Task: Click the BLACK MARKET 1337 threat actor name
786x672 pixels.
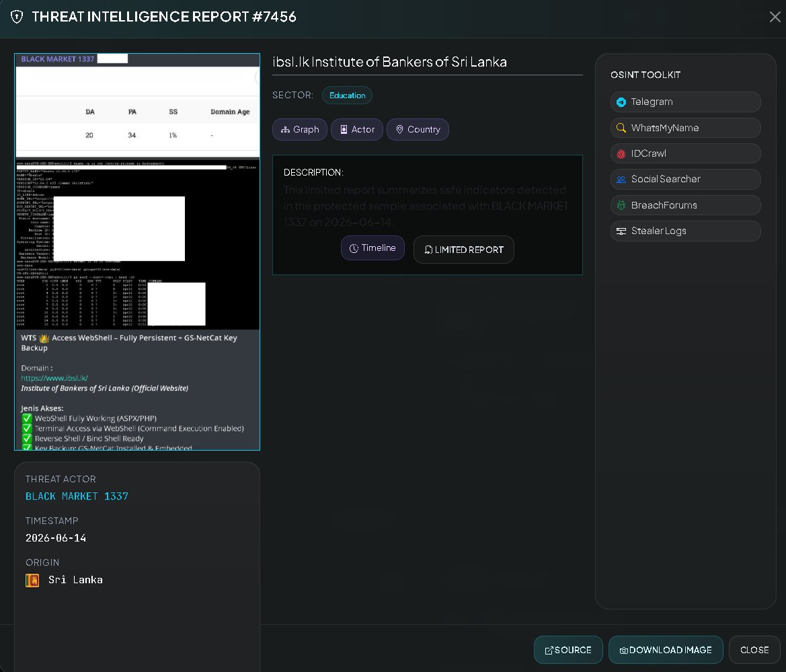Action: click(x=77, y=496)
